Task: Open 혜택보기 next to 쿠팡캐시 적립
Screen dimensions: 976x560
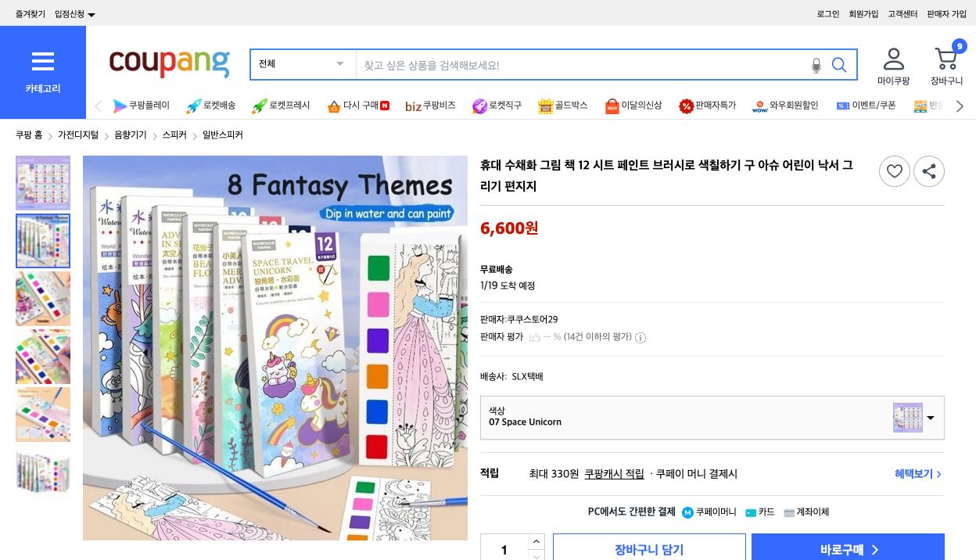Action: (x=915, y=474)
